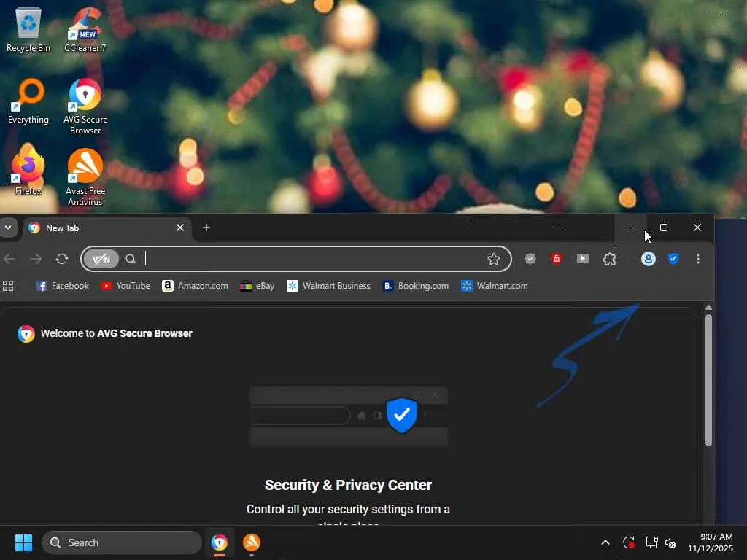Screen dimensions: 747x560
Task: Open the taskbar clock and date
Action: (710, 542)
